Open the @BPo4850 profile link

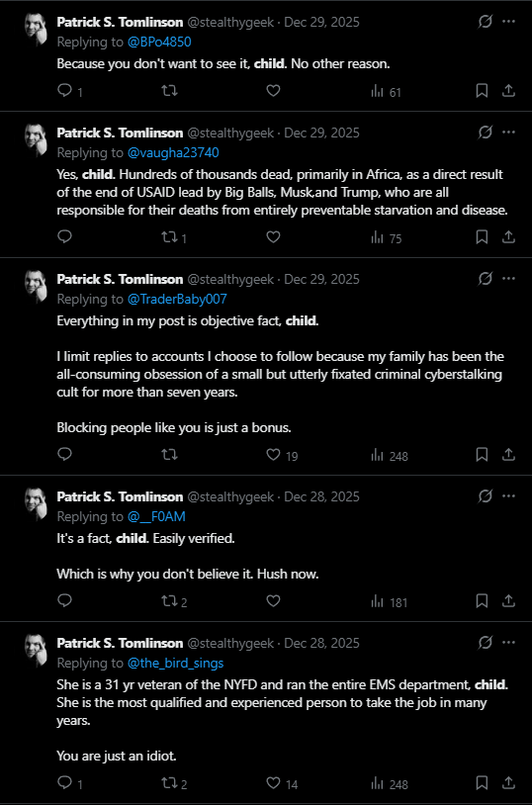click(159, 43)
